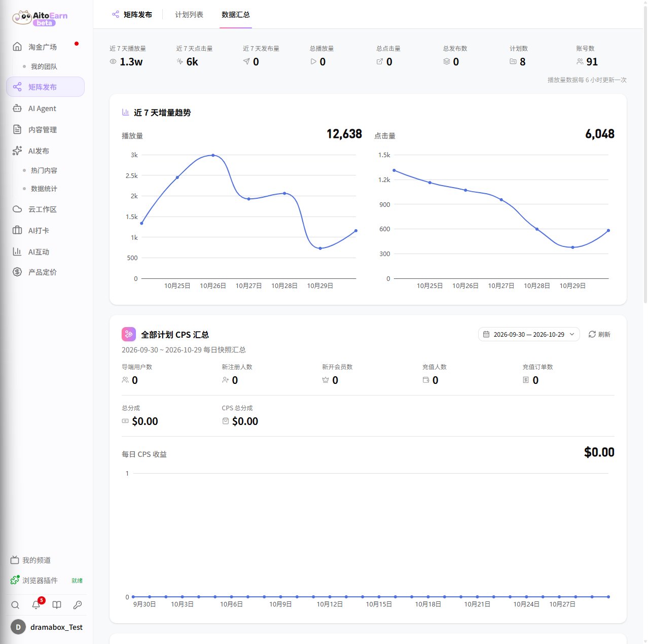Click the 计划数 value 8
This screenshot has width=648, height=644.
point(523,62)
